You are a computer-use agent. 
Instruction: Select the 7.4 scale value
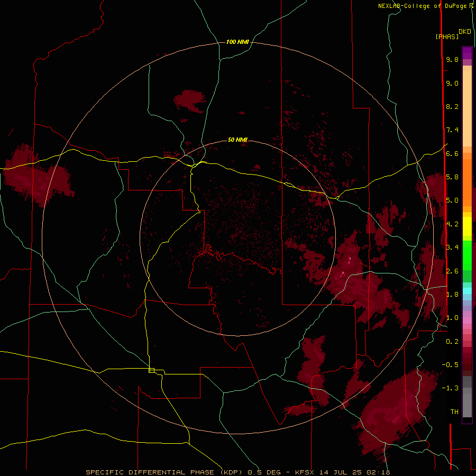point(452,130)
